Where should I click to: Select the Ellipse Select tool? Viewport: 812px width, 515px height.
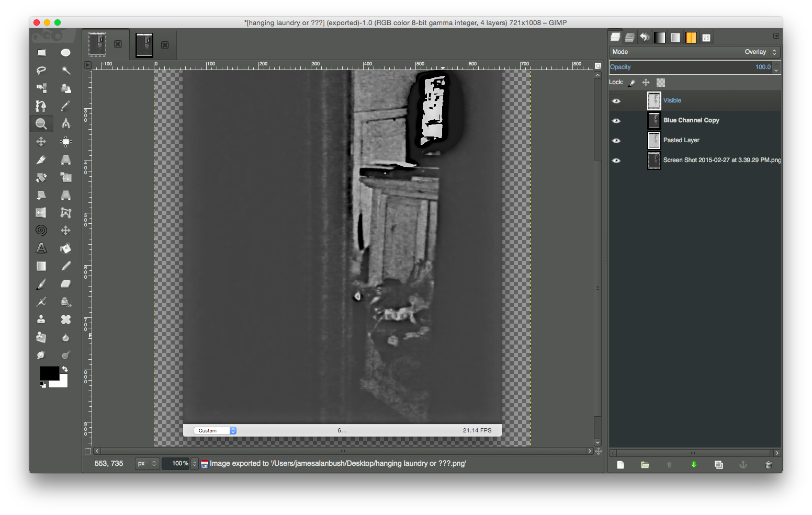65,52
